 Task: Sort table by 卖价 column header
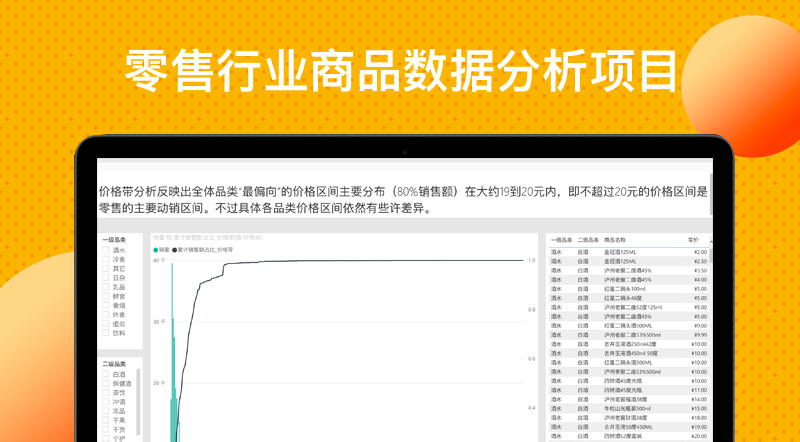point(693,240)
